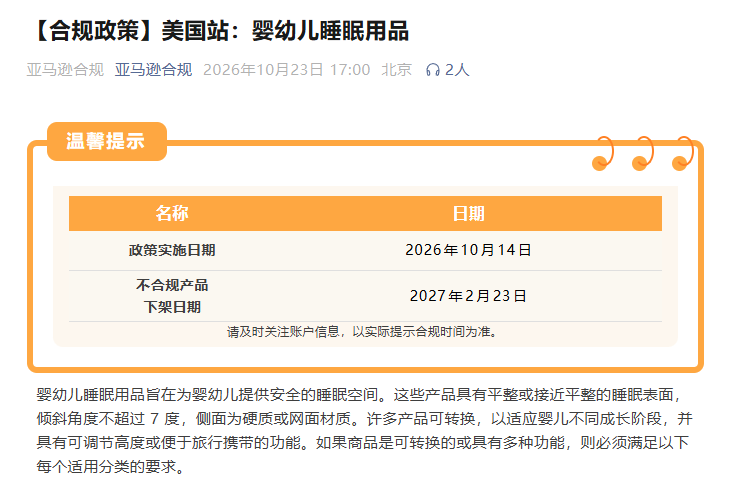The height and width of the screenshot is (482, 735).
Task: Click the article title 【合规政策】美国站：婴幼儿睡眠用品
Action: [218, 31]
